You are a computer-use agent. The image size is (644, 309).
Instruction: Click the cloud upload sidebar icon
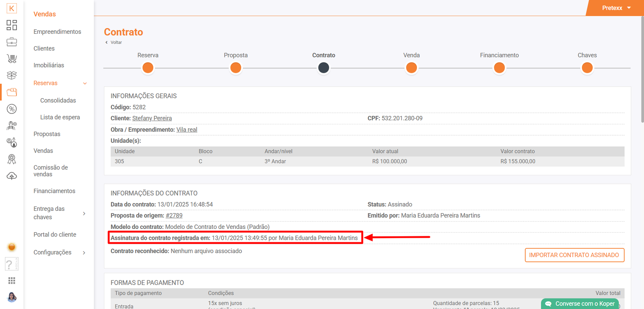(12, 176)
